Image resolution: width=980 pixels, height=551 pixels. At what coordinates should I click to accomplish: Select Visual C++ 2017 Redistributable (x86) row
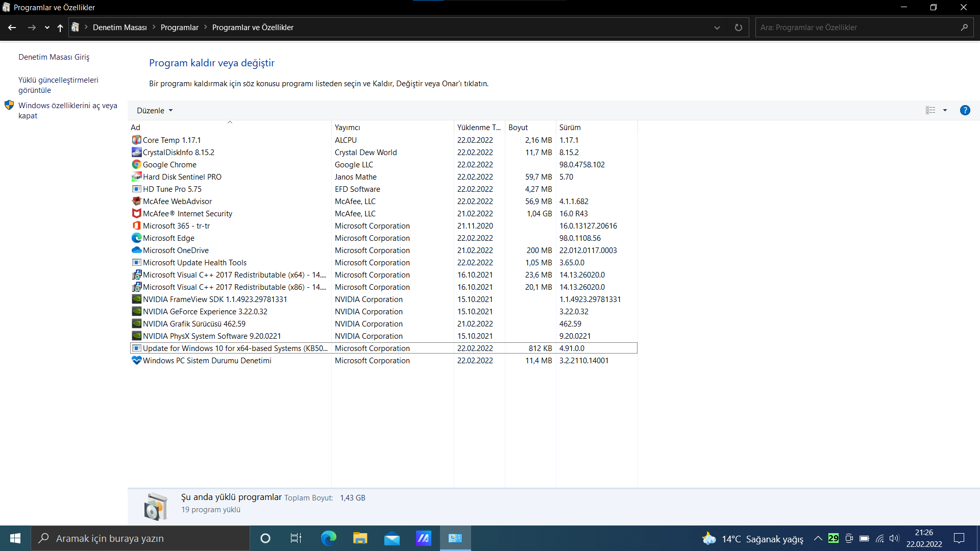(x=383, y=287)
